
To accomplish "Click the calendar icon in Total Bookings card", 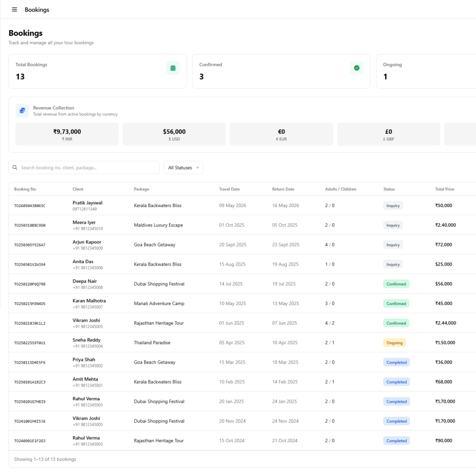I will [x=173, y=68].
